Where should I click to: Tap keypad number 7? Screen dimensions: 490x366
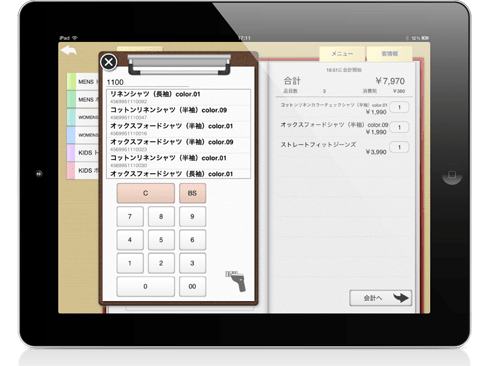pos(130,217)
